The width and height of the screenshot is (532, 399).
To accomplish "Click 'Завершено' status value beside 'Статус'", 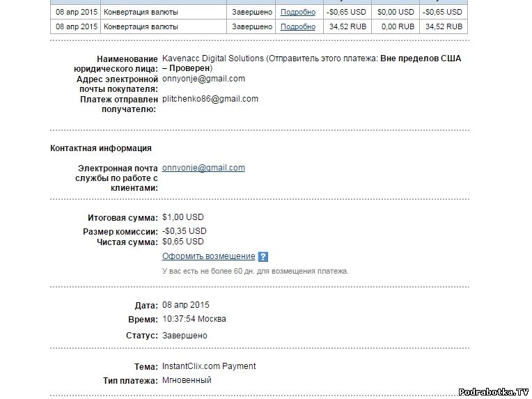I will click(x=185, y=335).
